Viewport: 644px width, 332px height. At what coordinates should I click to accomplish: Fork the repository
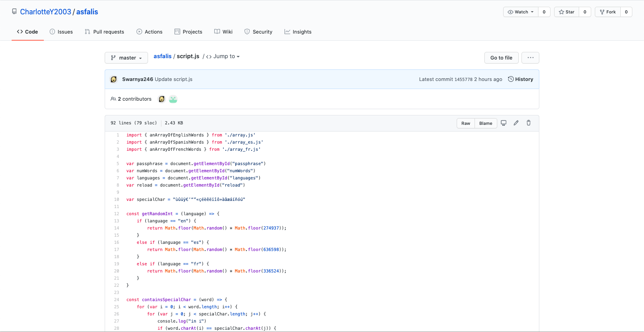[x=607, y=12]
